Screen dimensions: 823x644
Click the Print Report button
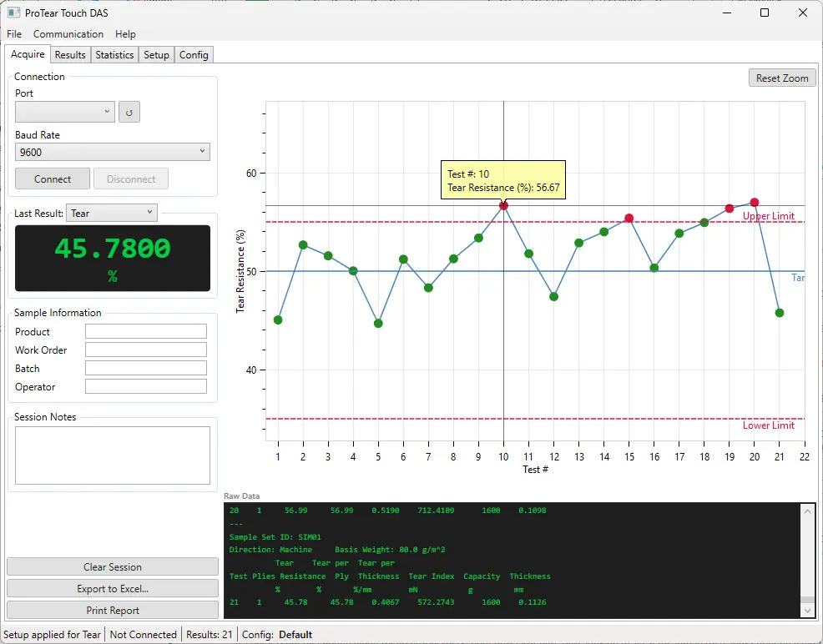(x=113, y=611)
